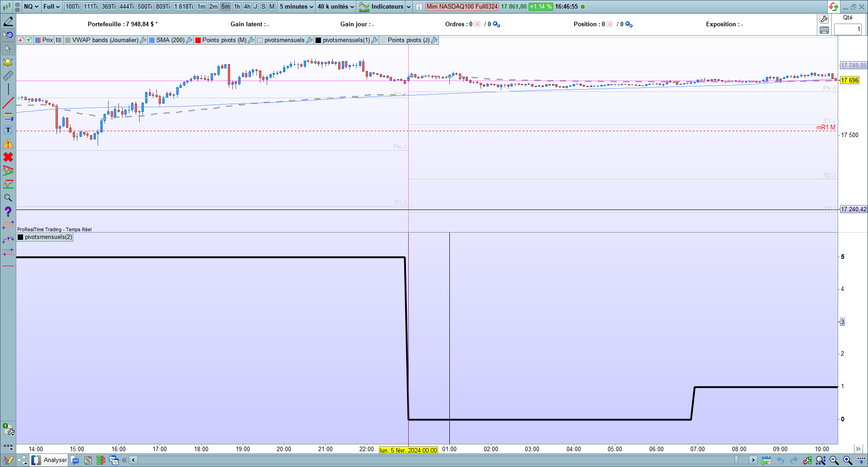Select the ruler measurement tool
868x467 pixels.
8,76
